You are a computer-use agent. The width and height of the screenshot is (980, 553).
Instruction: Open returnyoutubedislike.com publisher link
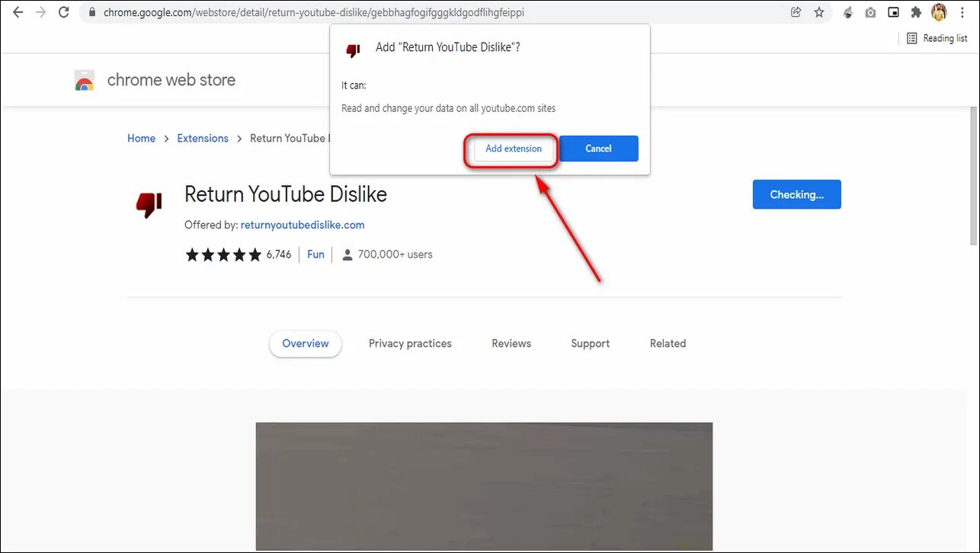[x=303, y=225]
